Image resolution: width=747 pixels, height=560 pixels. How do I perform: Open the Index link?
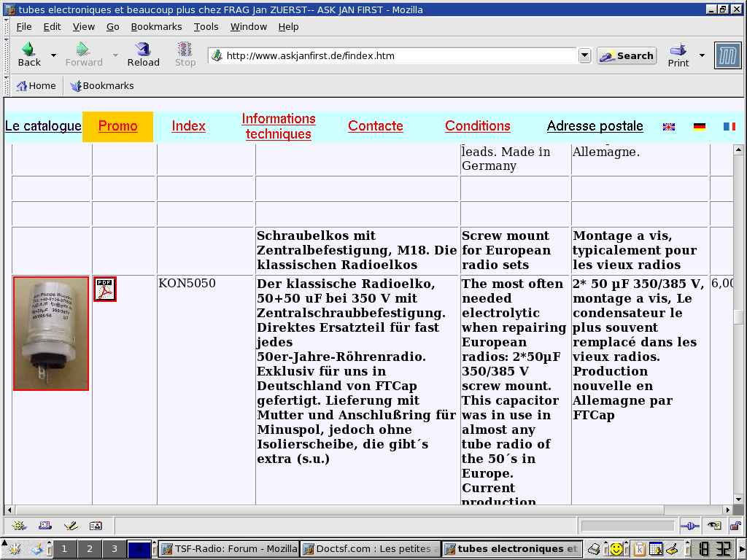click(189, 126)
